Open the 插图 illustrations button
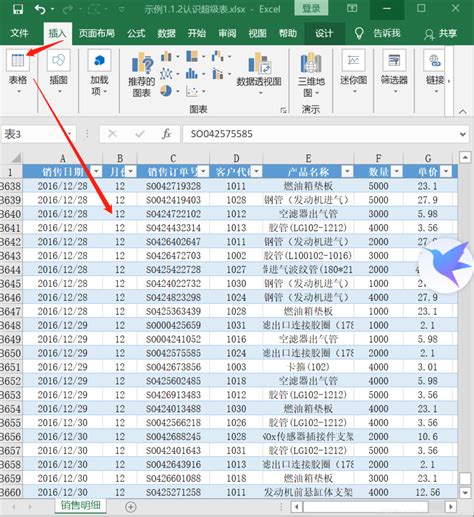The width and height of the screenshot is (474, 517). pyautogui.click(x=59, y=71)
